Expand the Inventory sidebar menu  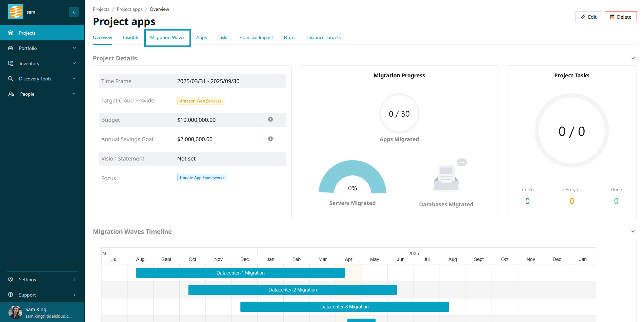pyautogui.click(x=42, y=63)
